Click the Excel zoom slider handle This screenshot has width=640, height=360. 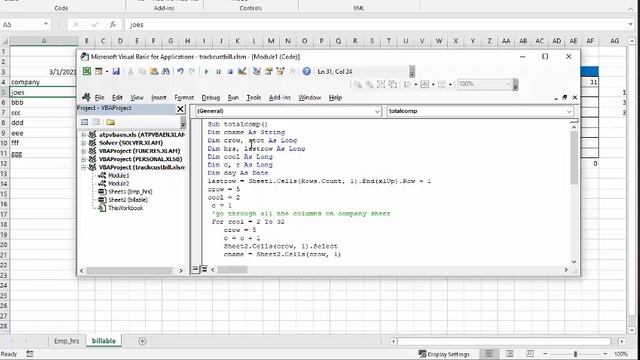point(576,354)
